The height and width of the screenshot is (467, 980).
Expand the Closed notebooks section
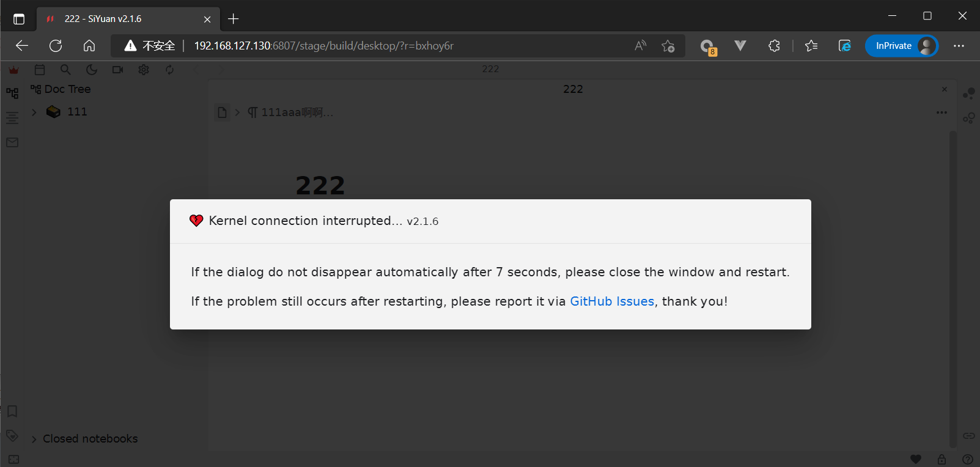(34, 439)
